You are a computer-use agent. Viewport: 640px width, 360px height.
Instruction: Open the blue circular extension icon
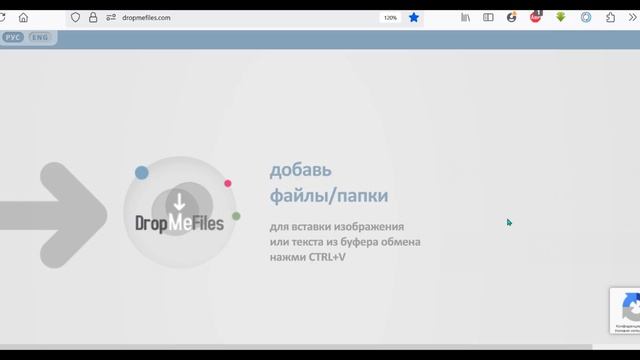(x=586, y=18)
